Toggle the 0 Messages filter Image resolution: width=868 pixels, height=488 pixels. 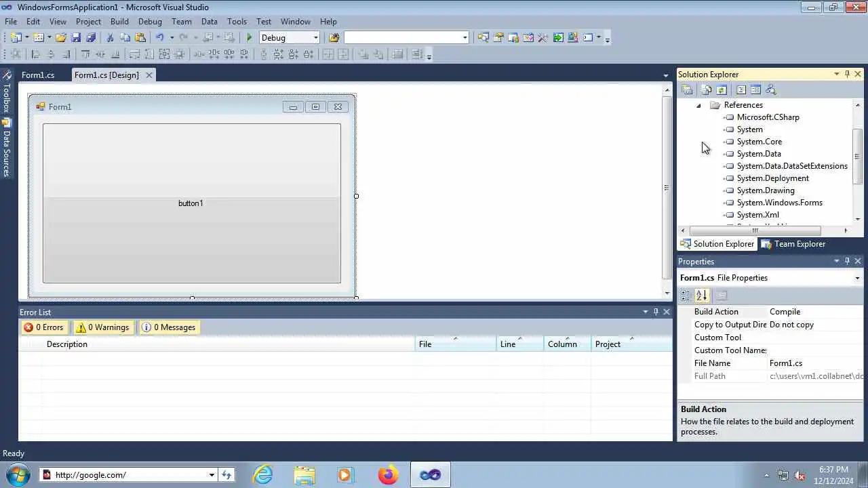click(169, 327)
